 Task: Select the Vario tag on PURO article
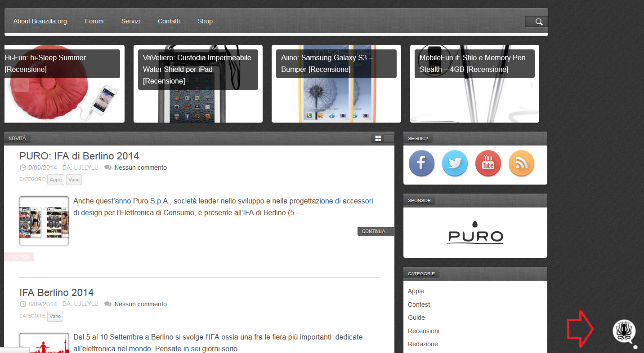(74, 180)
